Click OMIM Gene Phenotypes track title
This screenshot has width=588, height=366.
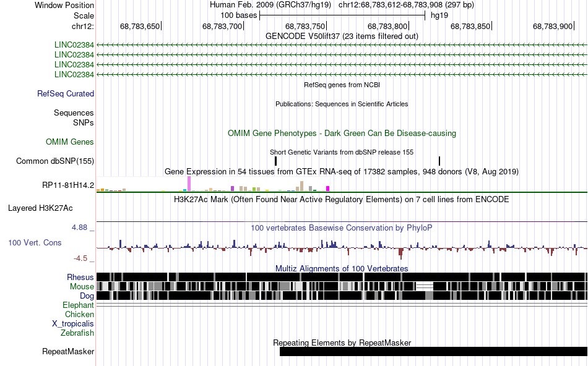(x=342, y=134)
